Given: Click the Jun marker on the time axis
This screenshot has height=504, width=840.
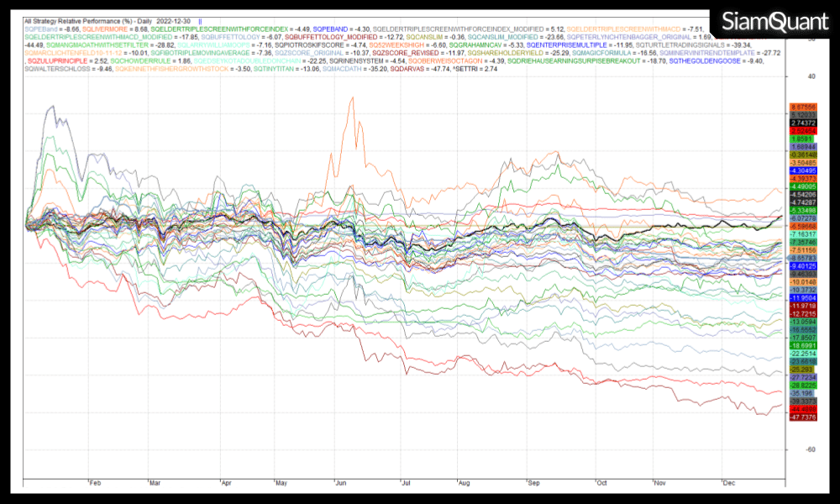Looking at the screenshot, I should tap(340, 485).
